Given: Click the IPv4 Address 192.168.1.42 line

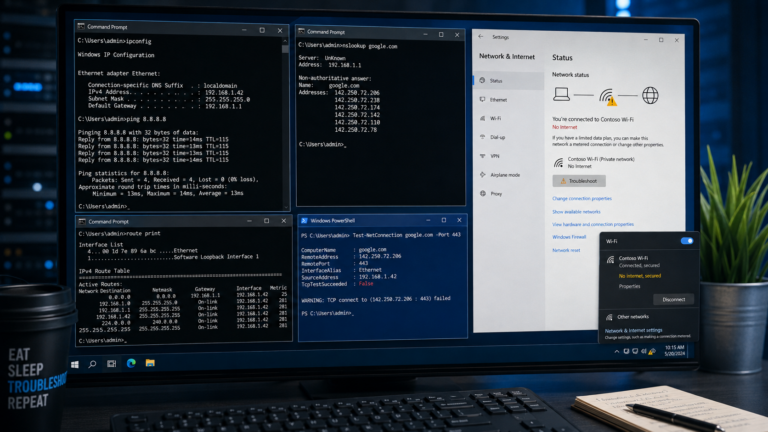Looking at the screenshot, I should coord(166,92).
